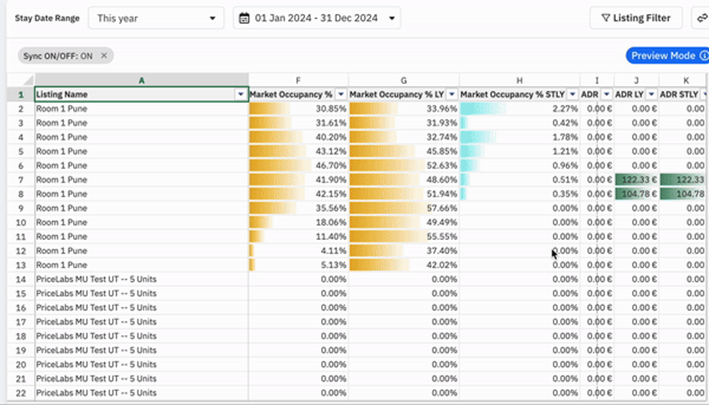This screenshot has height=405, width=709.
Task: Open the Market Occupancy % STLY filter arrow
Action: pos(572,94)
